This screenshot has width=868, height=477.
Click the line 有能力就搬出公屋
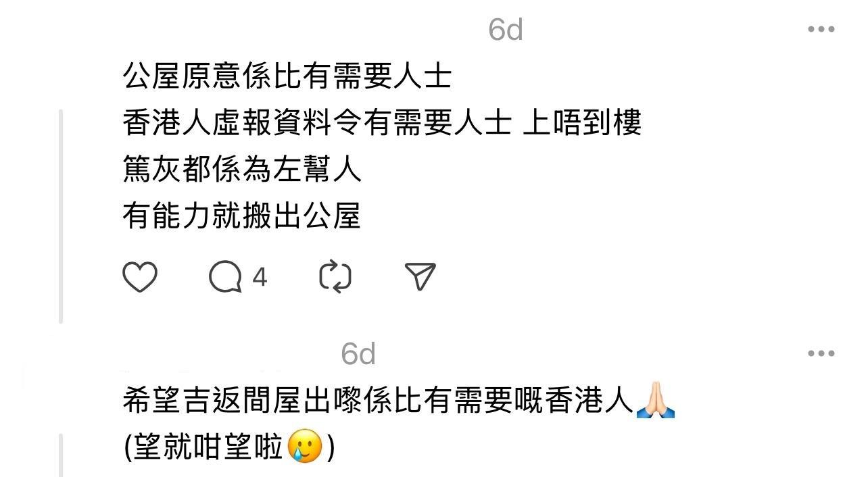242,216
